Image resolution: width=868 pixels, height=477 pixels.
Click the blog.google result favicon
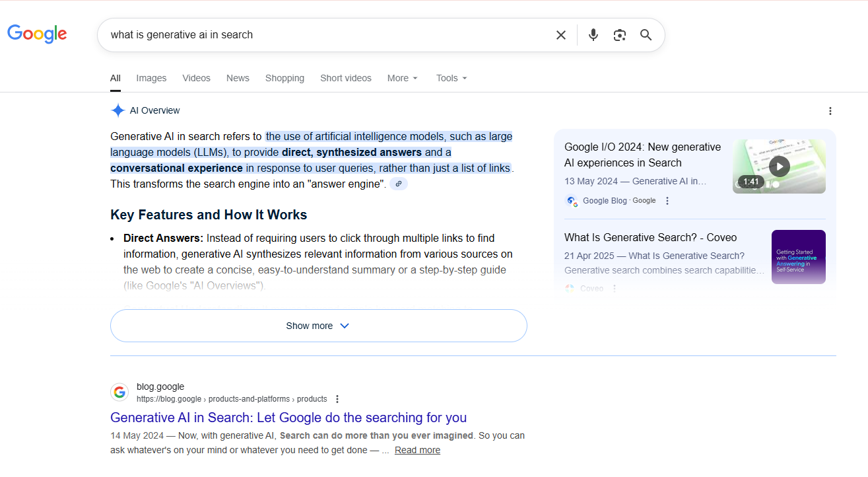coord(119,392)
